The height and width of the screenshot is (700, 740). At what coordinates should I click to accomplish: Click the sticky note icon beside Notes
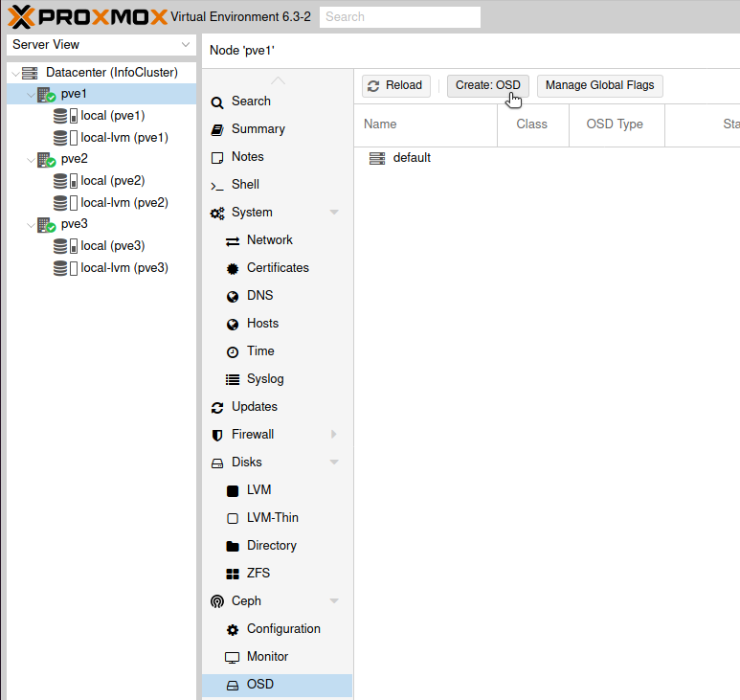[217, 158]
